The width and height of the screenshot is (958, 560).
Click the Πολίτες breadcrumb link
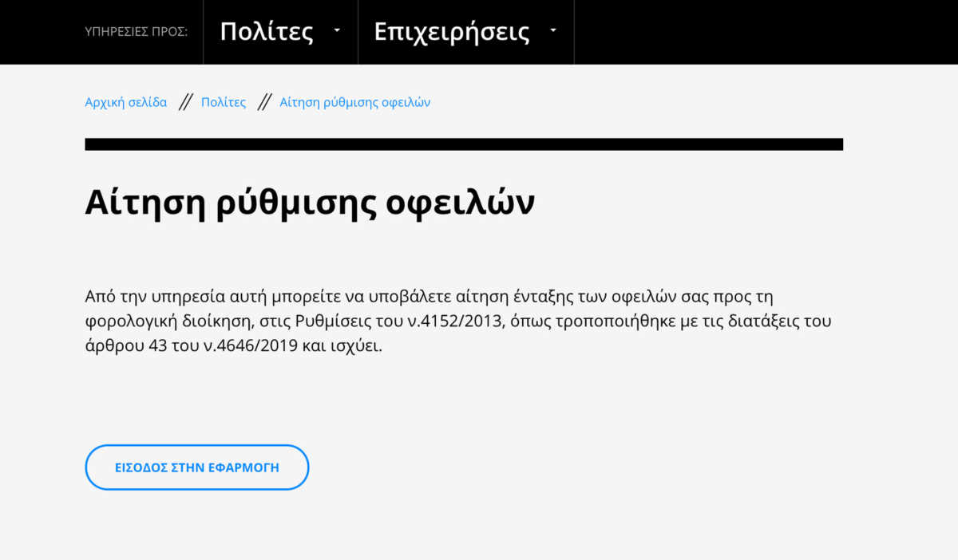click(224, 102)
